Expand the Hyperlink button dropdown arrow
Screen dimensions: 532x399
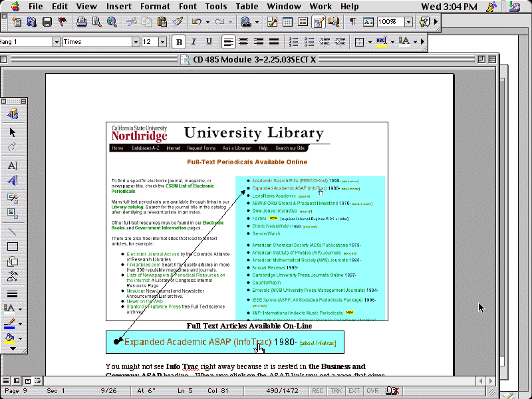[x=257, y=23]
